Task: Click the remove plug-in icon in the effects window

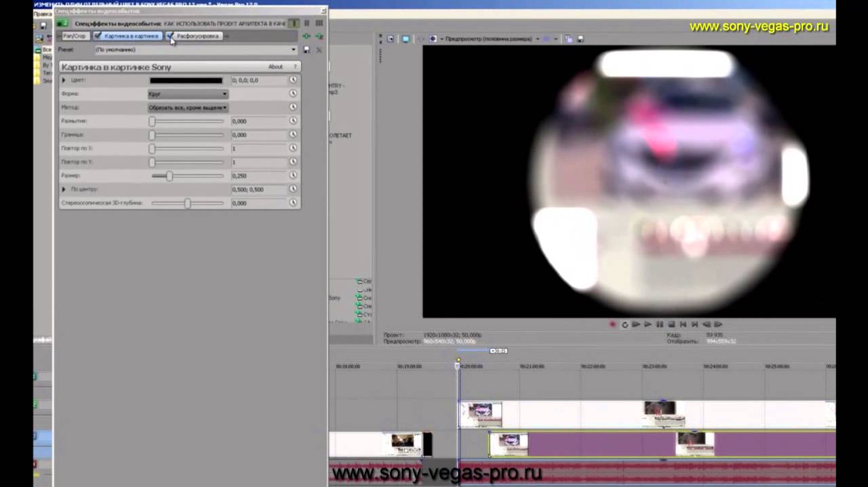Action: 319,36
